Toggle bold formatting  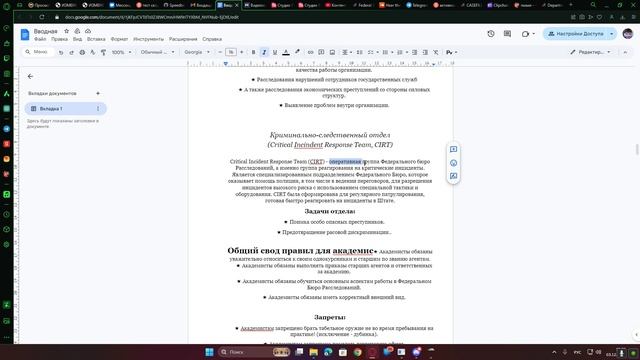click(x=253, y=52)
